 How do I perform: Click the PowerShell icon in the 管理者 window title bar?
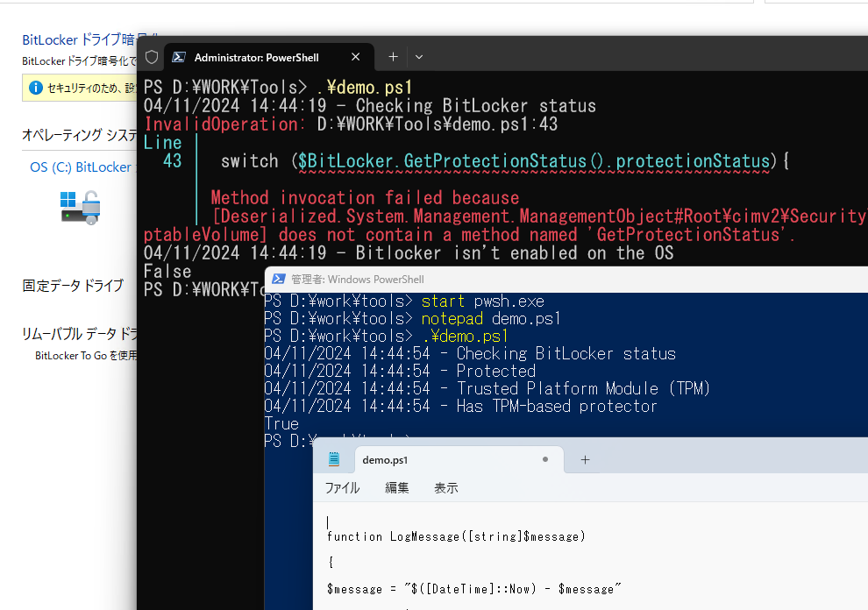[x=281, y=279]
